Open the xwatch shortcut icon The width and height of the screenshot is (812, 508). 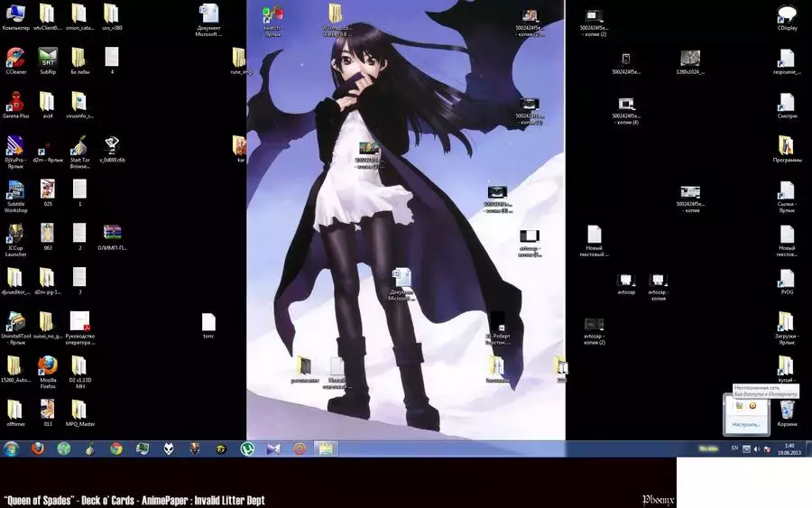pos(272,20)
